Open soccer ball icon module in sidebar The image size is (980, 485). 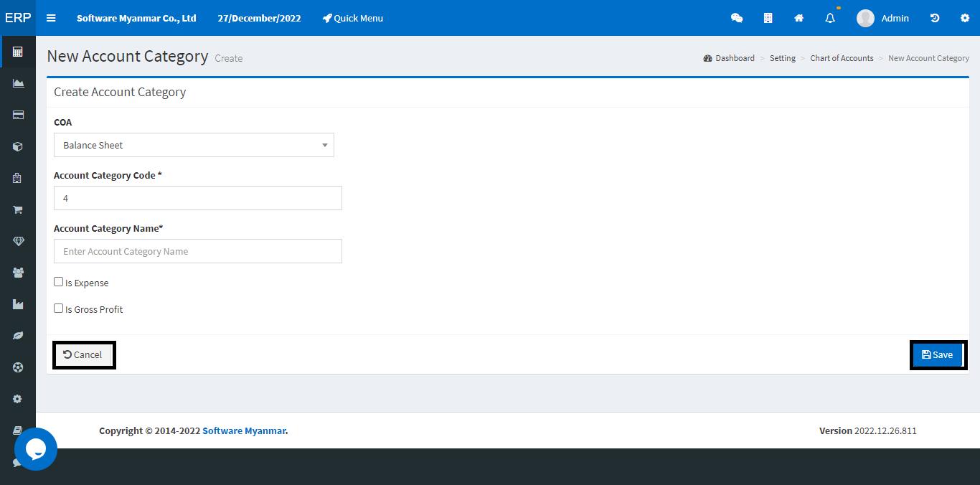tap(18, 367)
